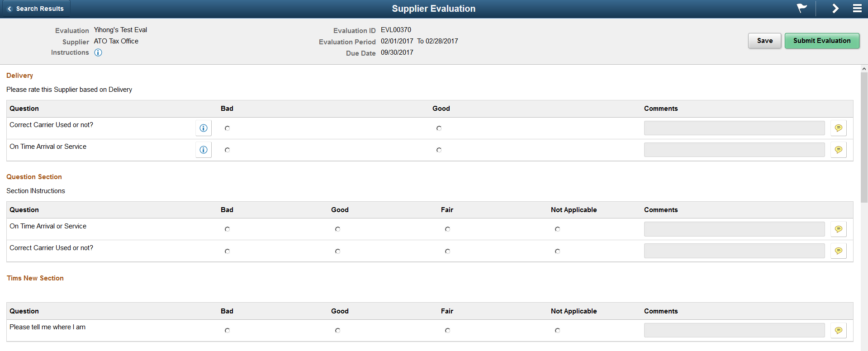The image size is (868, 351).
Task: Rate 'On Time Arrival or Service' as Good under Delivery
Action: (438, 150)
